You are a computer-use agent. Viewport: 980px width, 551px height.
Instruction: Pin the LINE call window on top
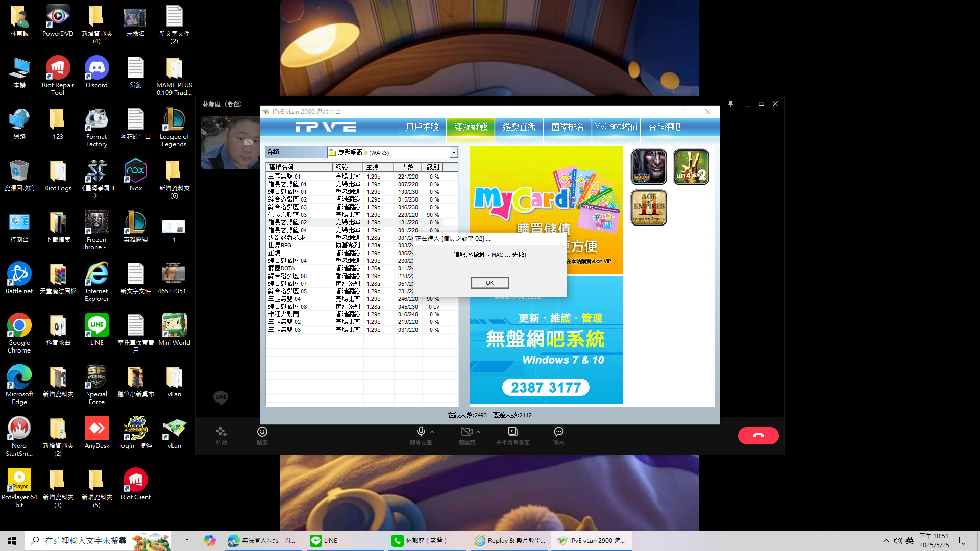730,104
